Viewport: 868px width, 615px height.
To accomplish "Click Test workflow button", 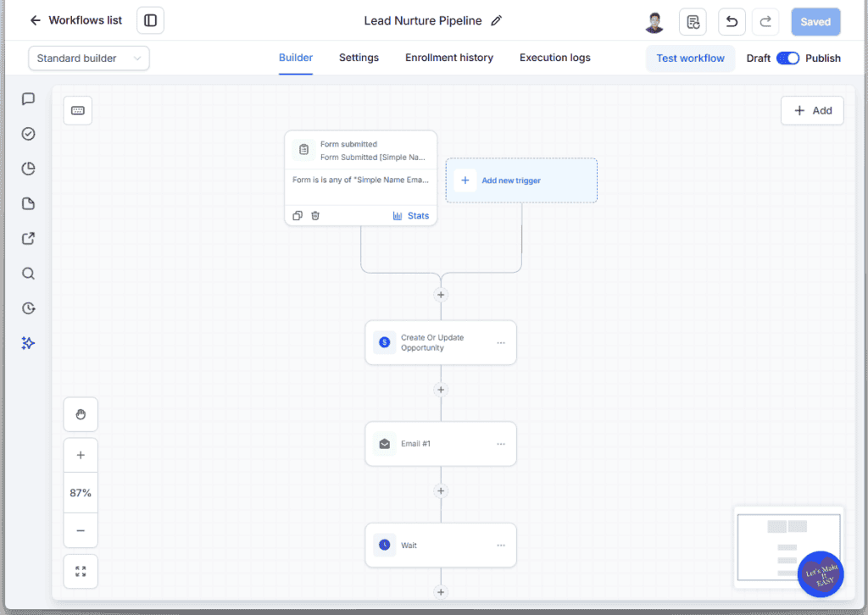I will tap(690, 58).
